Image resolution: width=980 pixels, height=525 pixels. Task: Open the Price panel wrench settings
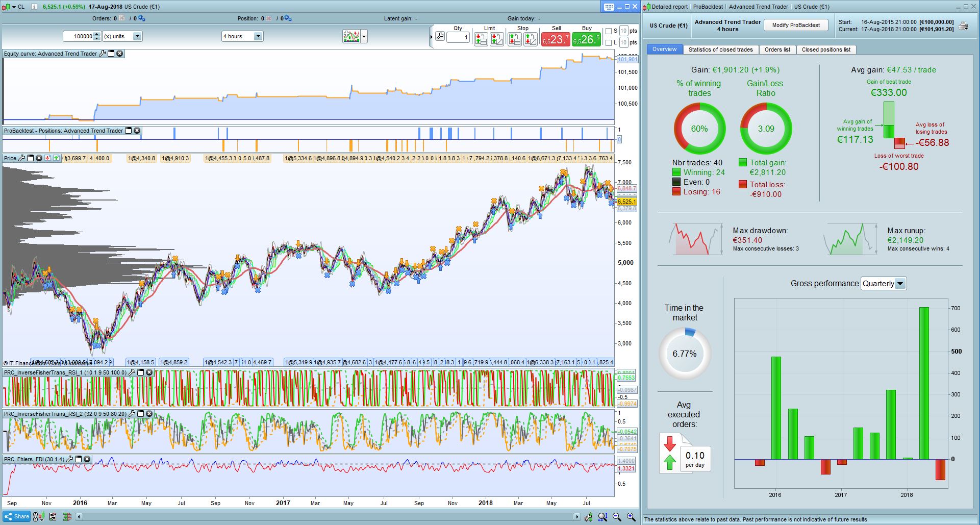21,158
